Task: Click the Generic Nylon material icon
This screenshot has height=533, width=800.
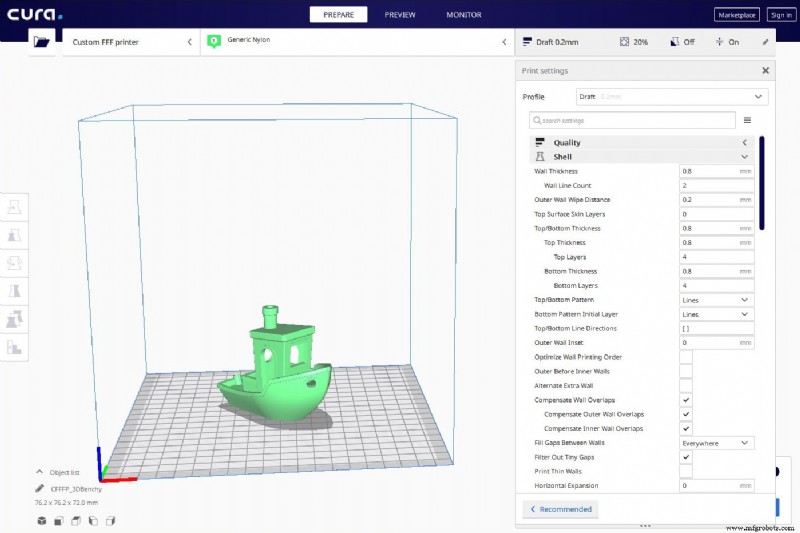Action: point(214,41)
